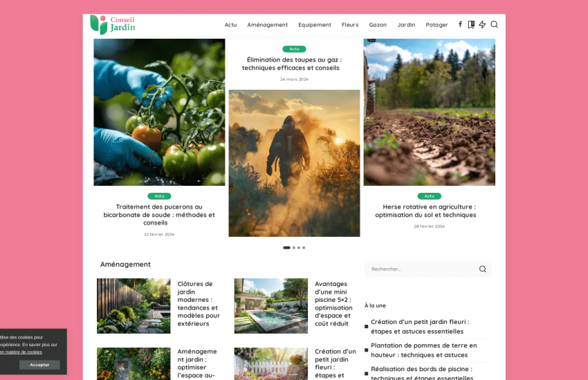Image resolution: width=588 pixels, height=380 pixels.
Task: Open the Facebook page icon in header
Action: 460,24
